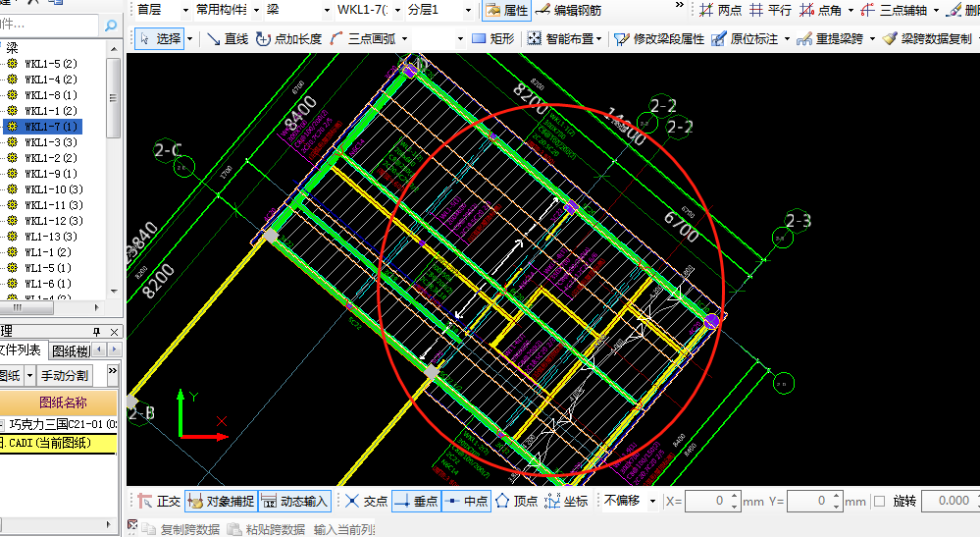
Task: Expand more top toolbar items chevron
Action: [680, 5]
